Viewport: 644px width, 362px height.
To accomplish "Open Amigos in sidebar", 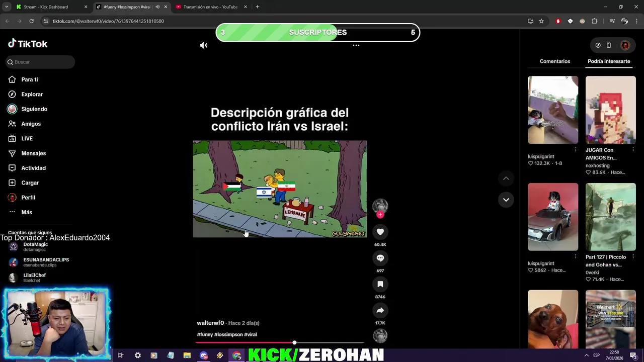I will [31, 124].
